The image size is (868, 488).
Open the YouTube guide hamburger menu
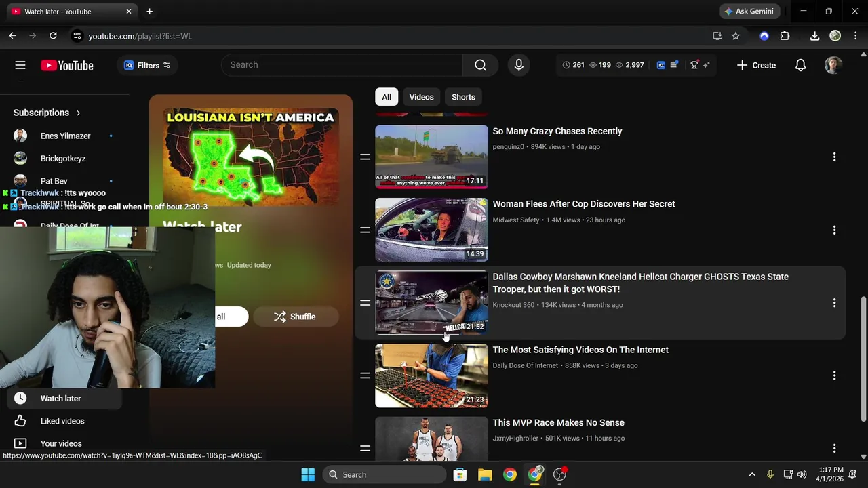pos(20,65)
